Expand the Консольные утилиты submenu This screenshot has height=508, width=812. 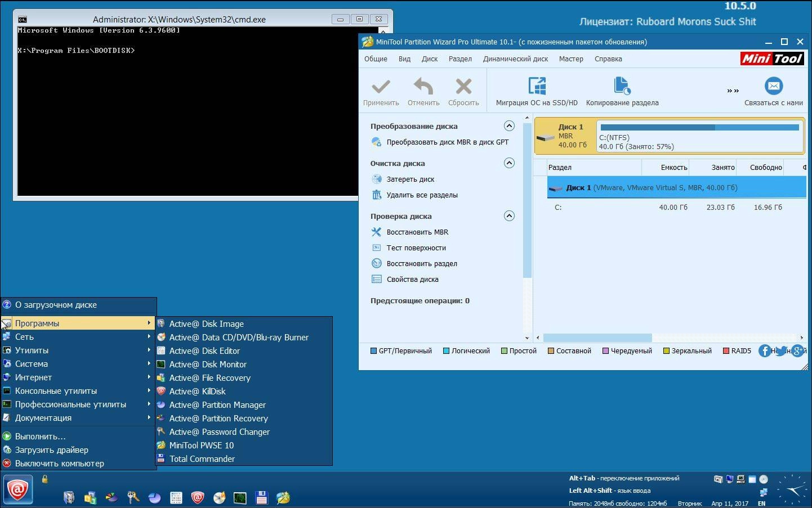(79, 390)
